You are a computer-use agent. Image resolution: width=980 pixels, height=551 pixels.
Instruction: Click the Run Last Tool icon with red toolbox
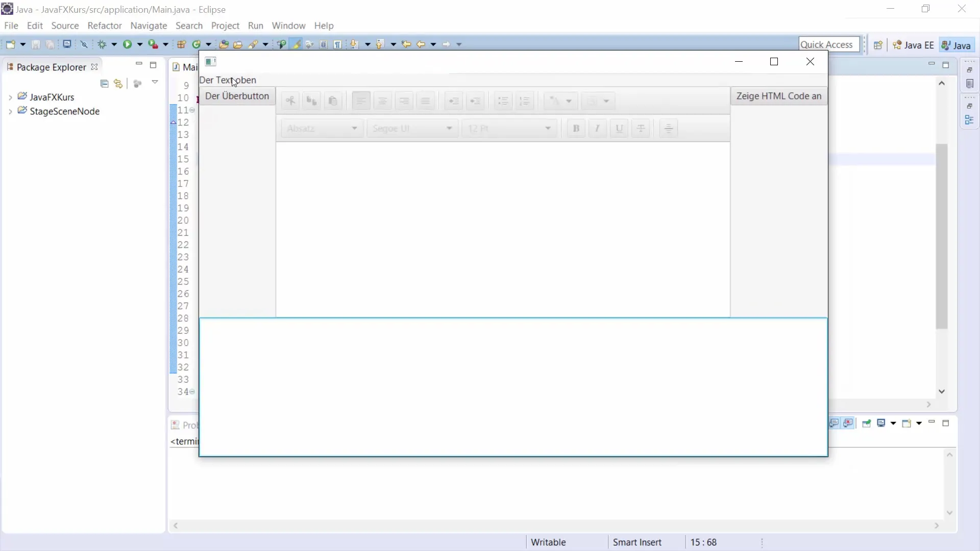click(153, 44)
